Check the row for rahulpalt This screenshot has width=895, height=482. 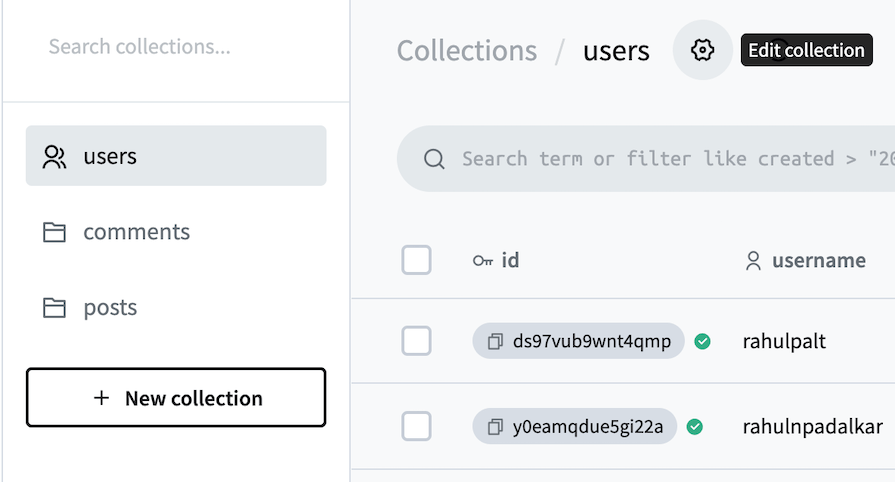click(x=416, y=341)
